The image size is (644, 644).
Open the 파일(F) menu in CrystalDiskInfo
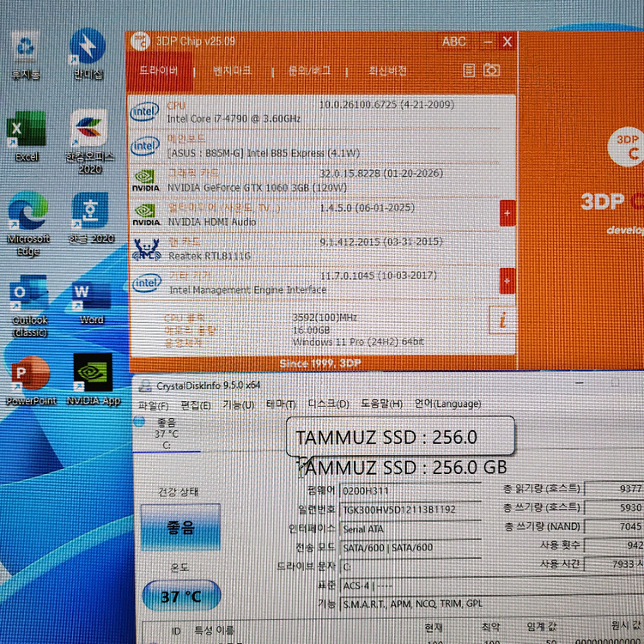tap(153, 406)
